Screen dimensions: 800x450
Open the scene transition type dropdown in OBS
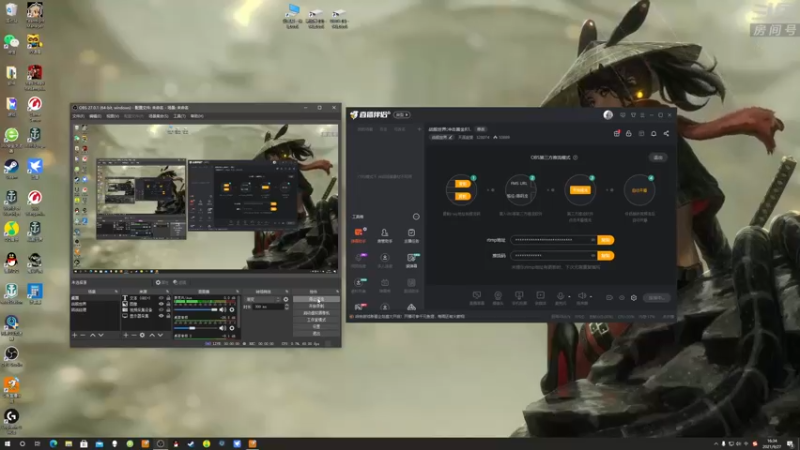click(x=263, y=299)
